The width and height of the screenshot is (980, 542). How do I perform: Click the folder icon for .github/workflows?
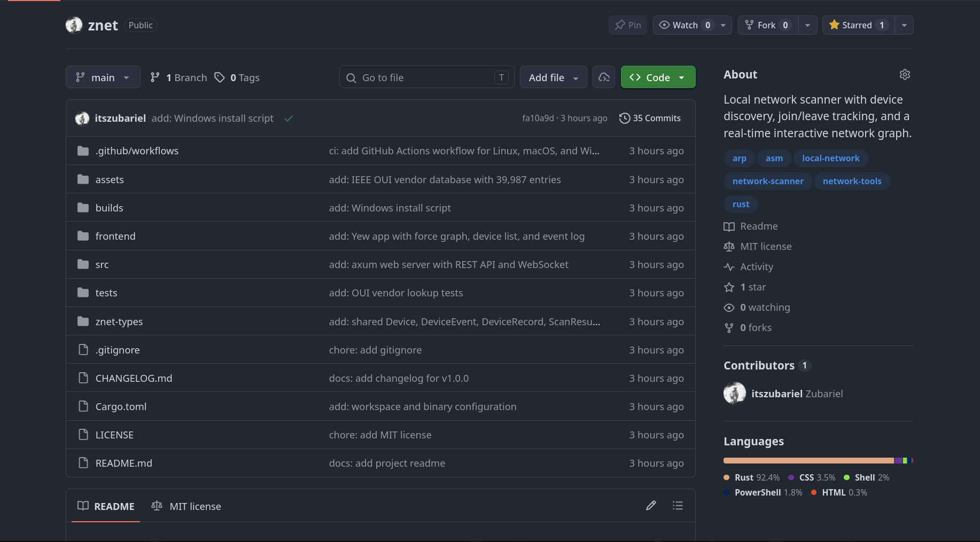83,151
